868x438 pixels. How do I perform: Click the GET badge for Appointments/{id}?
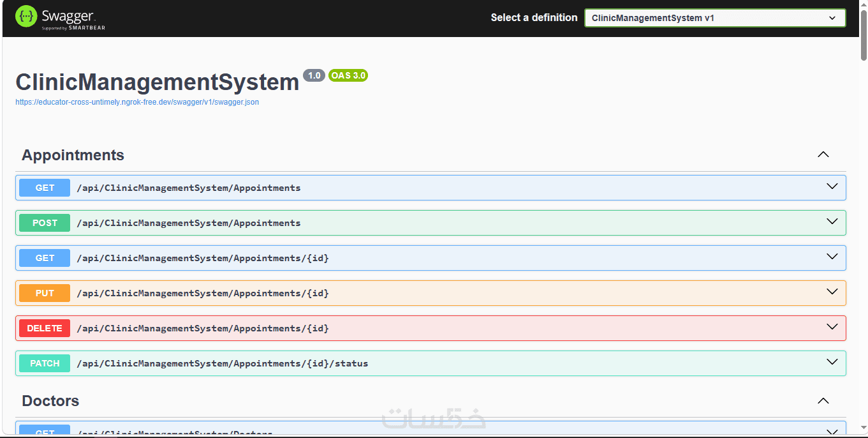click(45, 258)
